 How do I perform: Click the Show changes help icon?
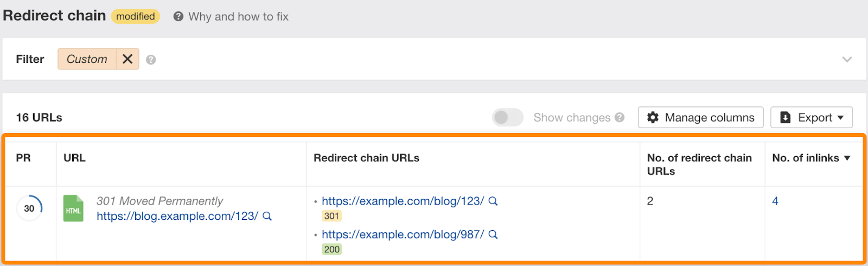click(620, 117)
